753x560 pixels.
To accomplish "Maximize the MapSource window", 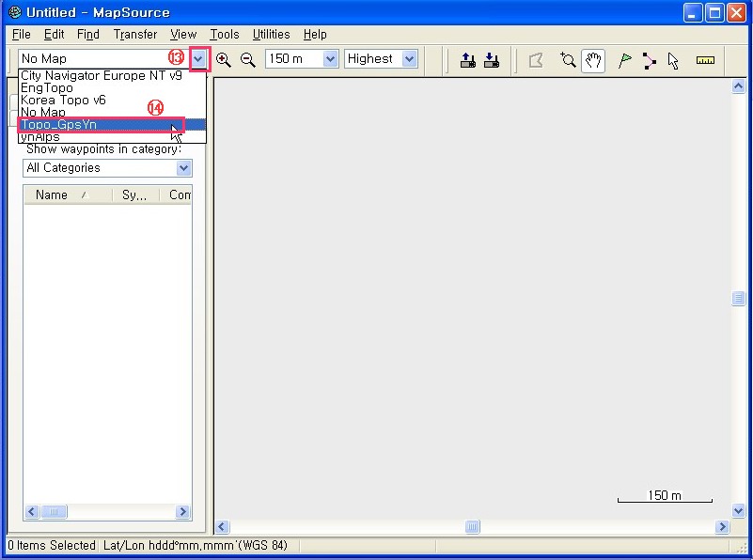I will [x=714, y=12].
